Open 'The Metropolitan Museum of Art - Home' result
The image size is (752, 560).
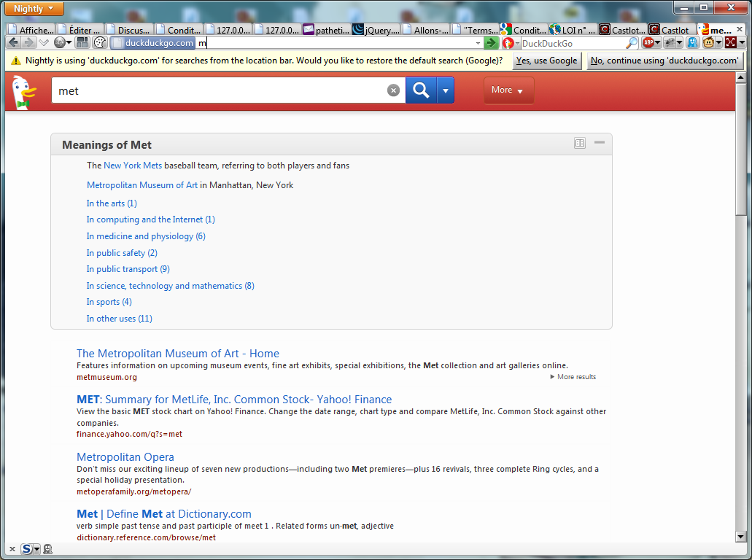[x=178, y=354]
